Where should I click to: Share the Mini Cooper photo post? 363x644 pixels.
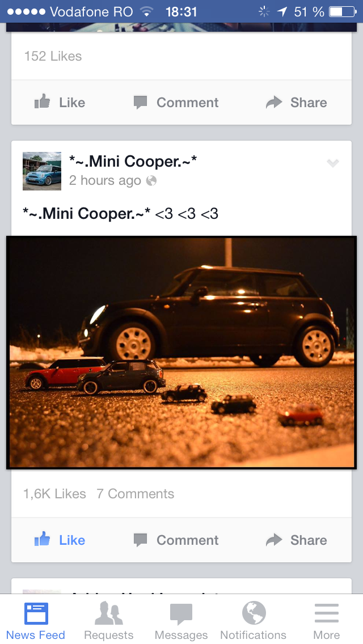tap(297, 540)
